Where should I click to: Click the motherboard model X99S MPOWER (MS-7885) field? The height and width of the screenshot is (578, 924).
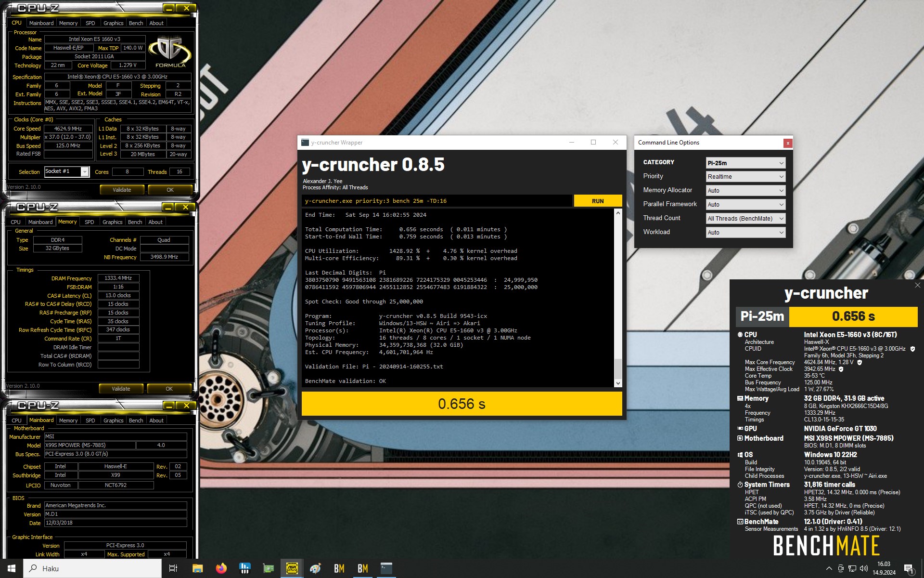pyautogui.click(x=89, y=445)
